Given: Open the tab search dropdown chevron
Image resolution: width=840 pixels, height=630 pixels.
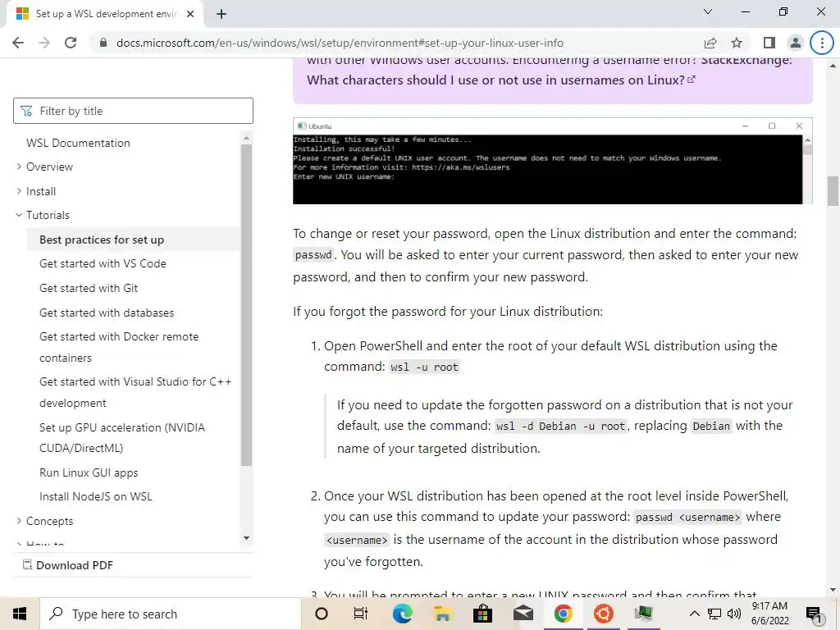Looking at the screenshot, I should point(708,11).
